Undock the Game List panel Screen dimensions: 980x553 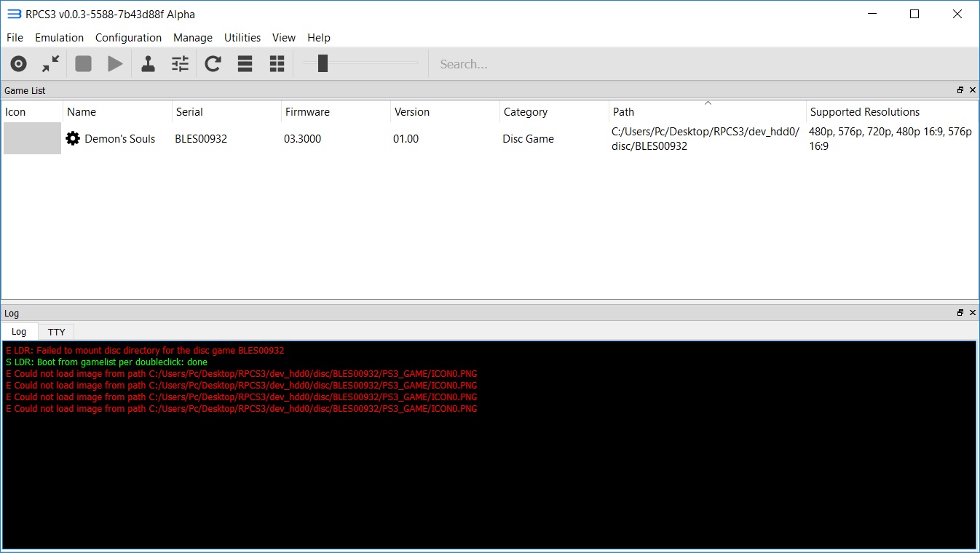pyautogui.click(x=960, y=90)
